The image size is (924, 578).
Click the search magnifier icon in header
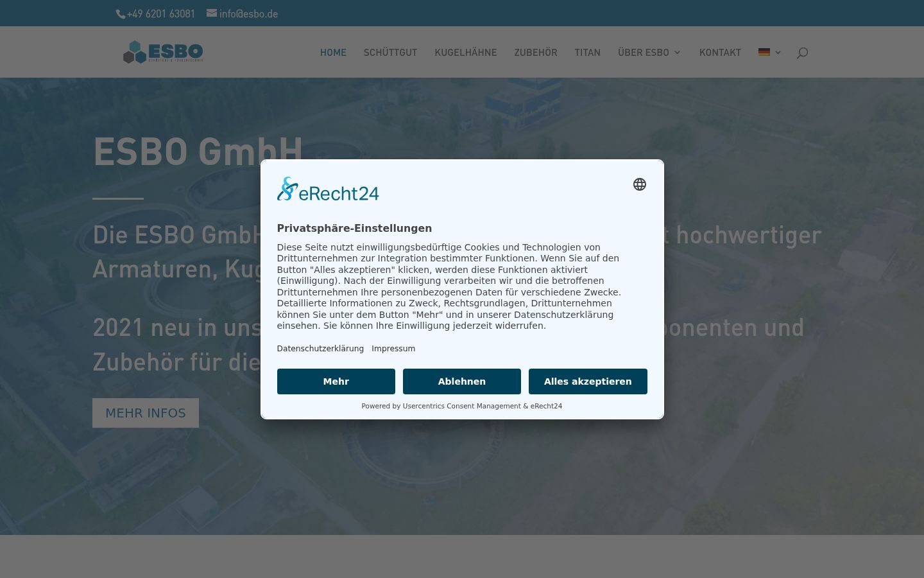point(802,53)
